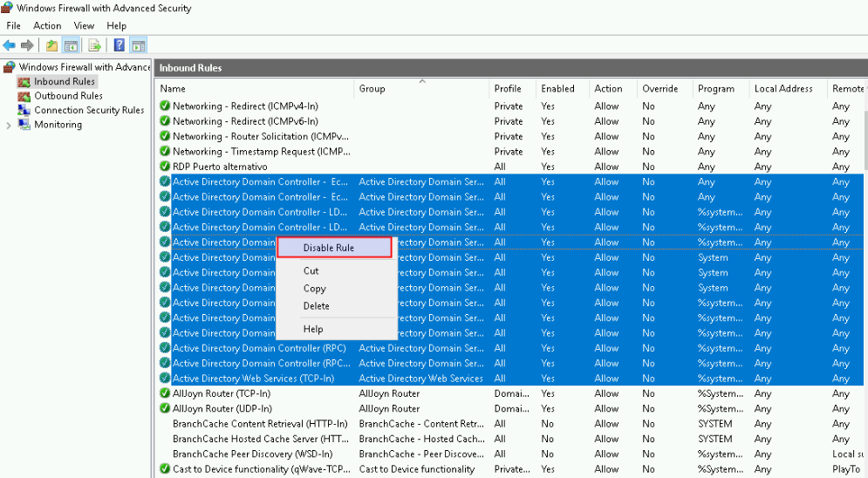Select root Windows Firewall with Advanced Security node
The image size is (868, 478).
tap(84, 67)
